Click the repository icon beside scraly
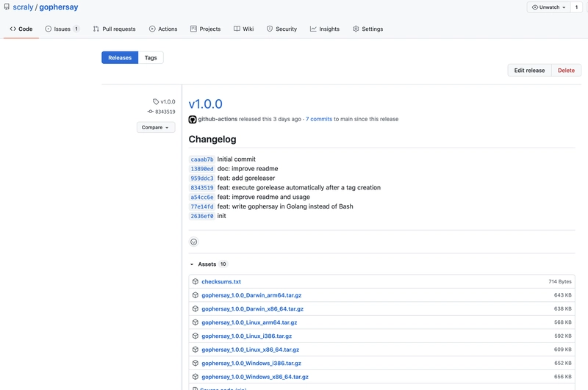588x390 pixels. coord(7,7)
